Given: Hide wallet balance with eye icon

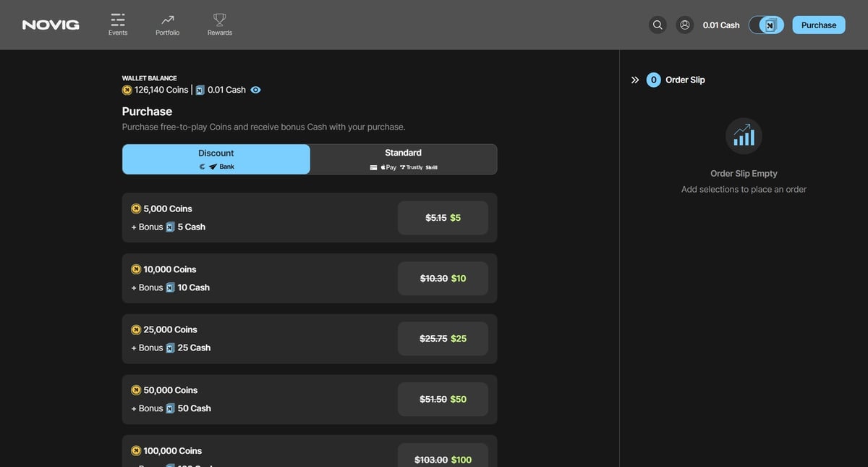Looking at the screenshot, I should (x=255, y=90).
